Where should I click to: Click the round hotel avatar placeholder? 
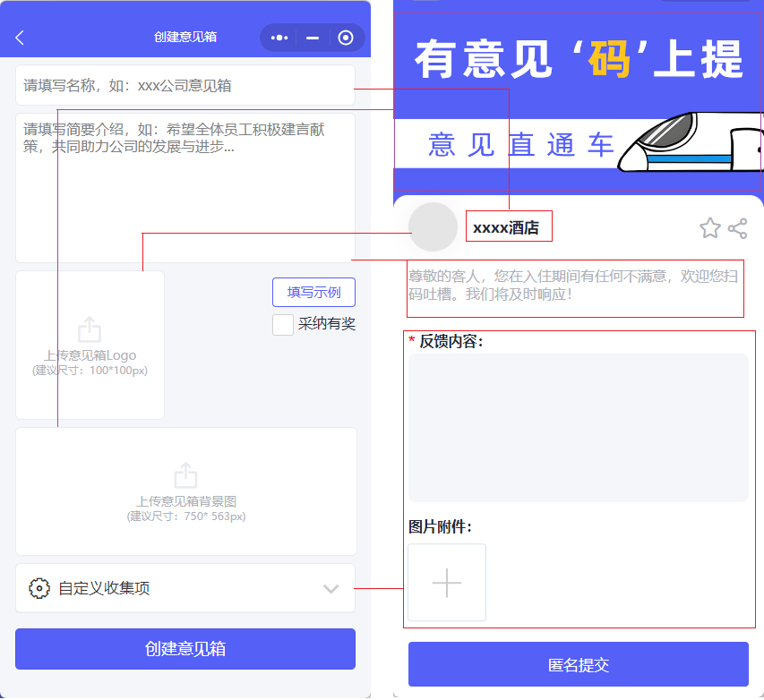pyautogui.click(x=434, y=227)
